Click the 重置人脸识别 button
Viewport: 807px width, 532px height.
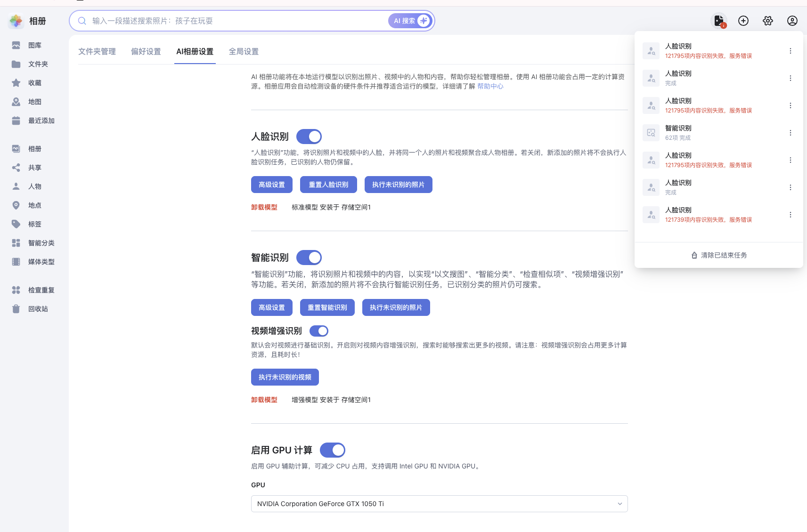(x=328, y=185)
